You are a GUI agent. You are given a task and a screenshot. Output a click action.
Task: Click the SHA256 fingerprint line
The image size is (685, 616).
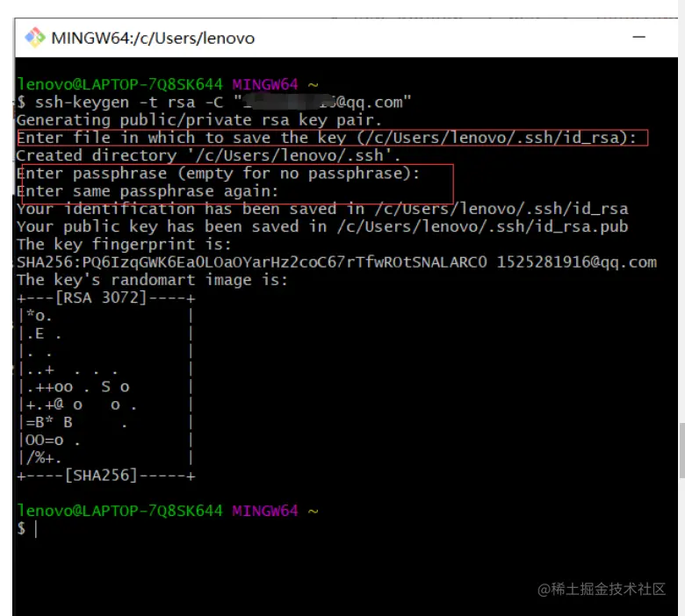(x=337, y=262)
